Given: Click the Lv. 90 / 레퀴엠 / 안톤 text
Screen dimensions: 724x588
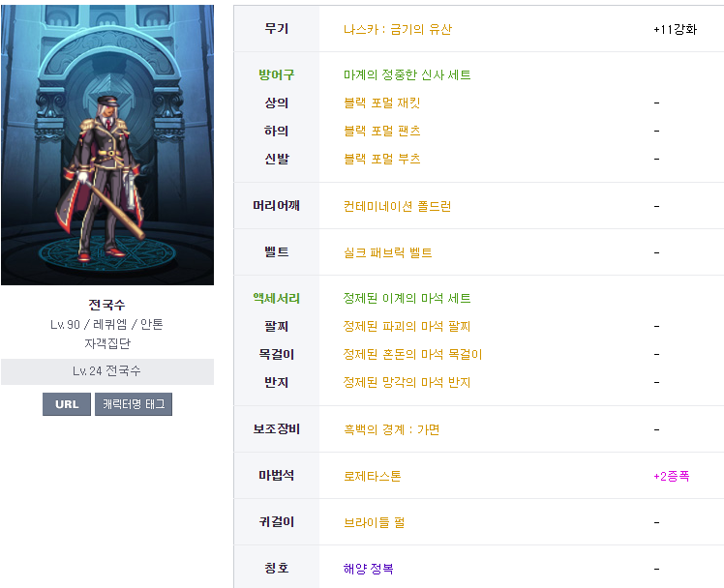Looking at the screenshot, I should (107, 324).
